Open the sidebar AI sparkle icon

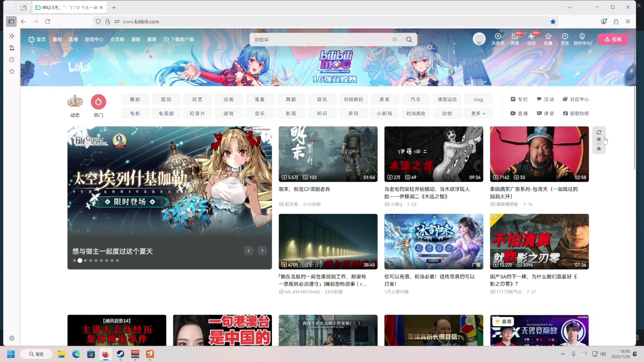[x=12, y=36]
